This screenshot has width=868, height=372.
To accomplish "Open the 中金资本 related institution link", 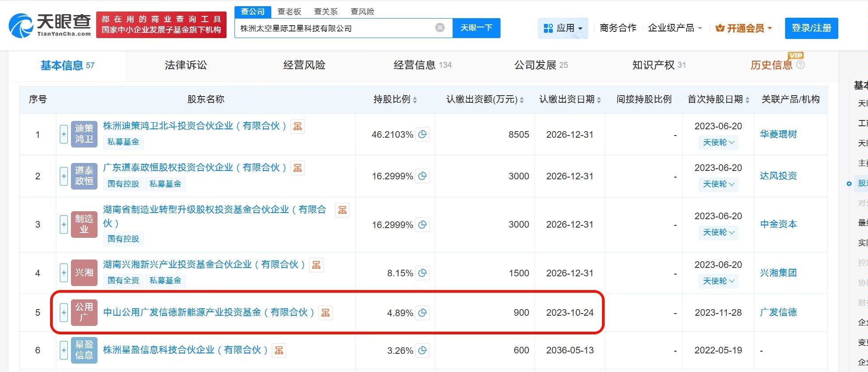I will point(778,224).
